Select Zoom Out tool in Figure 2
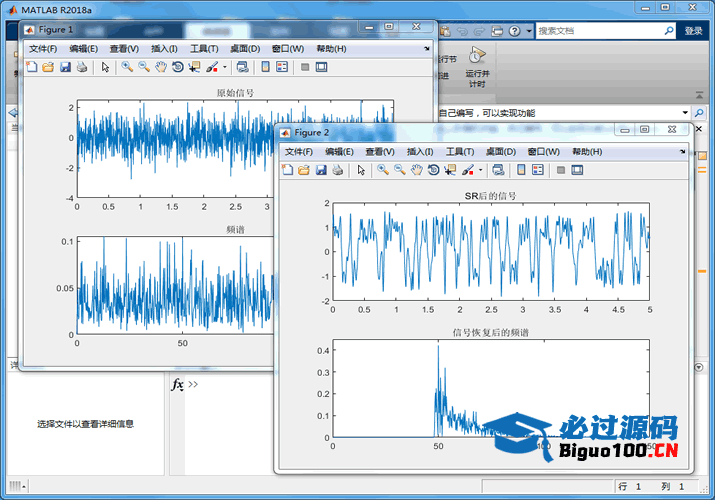Screen dimensions: 715x500 [x=400, y=170]
